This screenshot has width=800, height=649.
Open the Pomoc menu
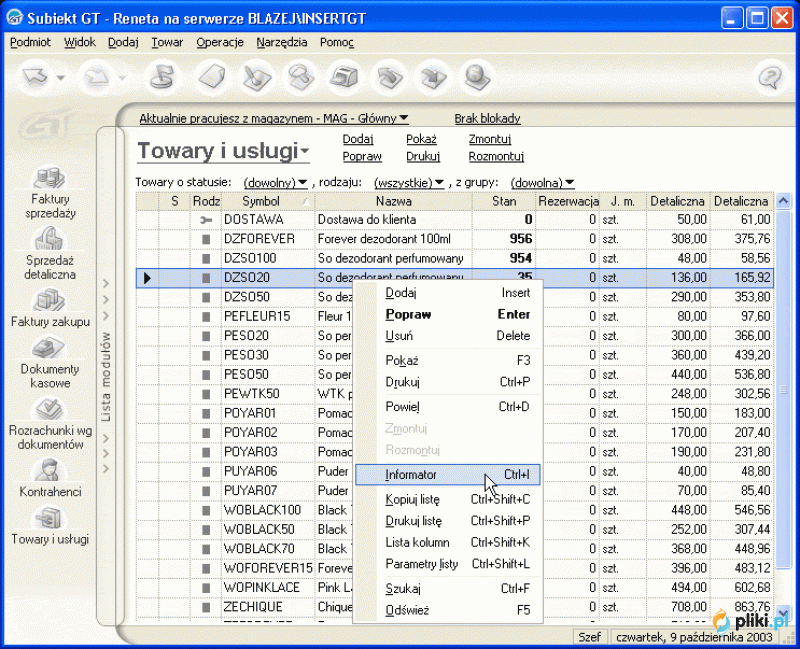pyautogui.click(x=337, y=42)
